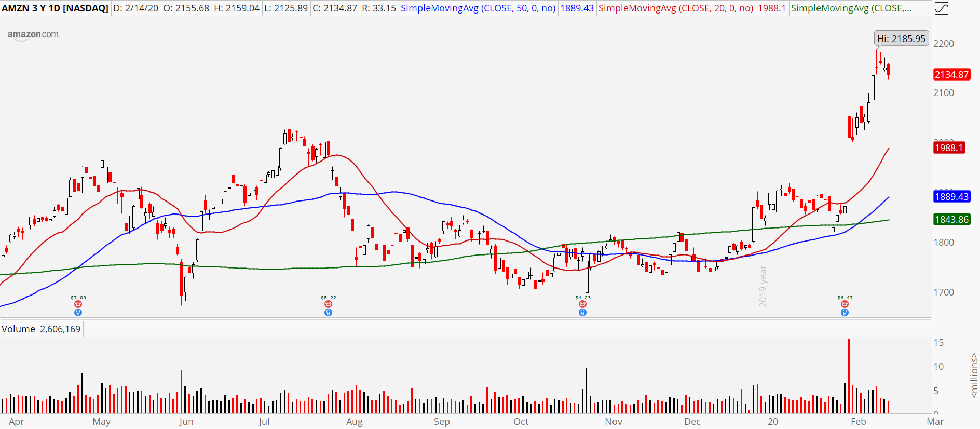Viewport: 980px width, 429px height.
Task: Click the 1988.1 value in the header
Action: 772,8
